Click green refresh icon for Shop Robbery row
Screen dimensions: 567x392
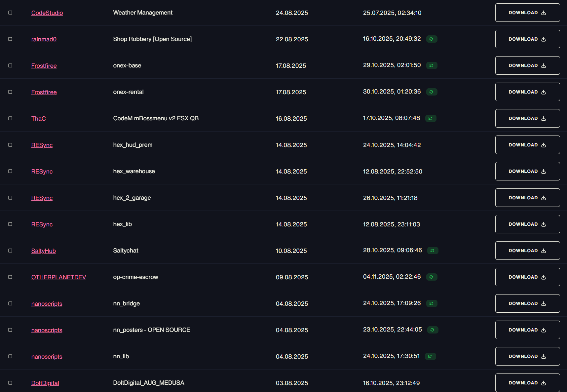point(432,39)
